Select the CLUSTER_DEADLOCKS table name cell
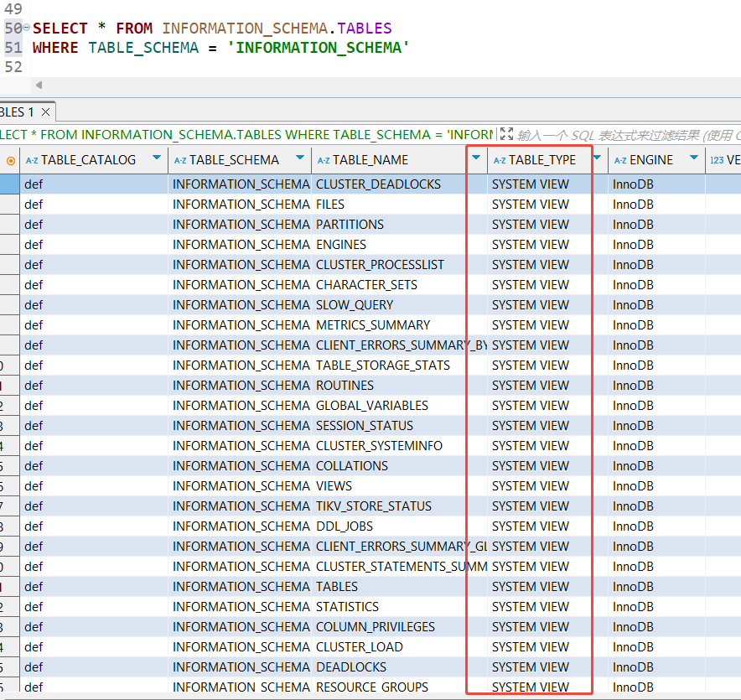 pos(399,184)
